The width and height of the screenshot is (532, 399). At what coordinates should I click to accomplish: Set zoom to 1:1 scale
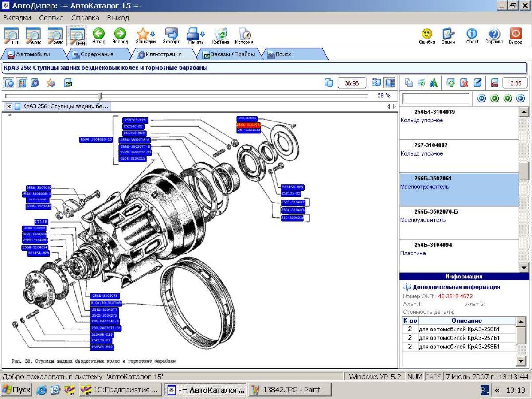click(12, 36)
